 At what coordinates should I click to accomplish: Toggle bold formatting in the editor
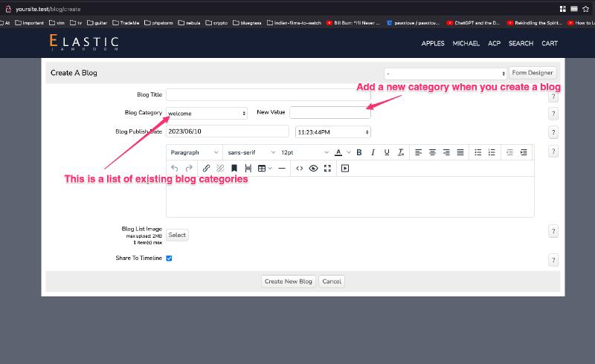358,152
